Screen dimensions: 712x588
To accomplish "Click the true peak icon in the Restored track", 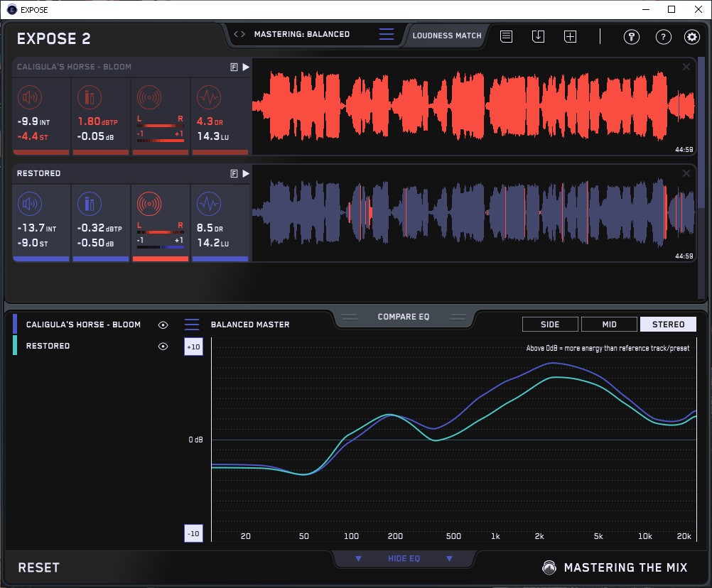I will (90, 204).
